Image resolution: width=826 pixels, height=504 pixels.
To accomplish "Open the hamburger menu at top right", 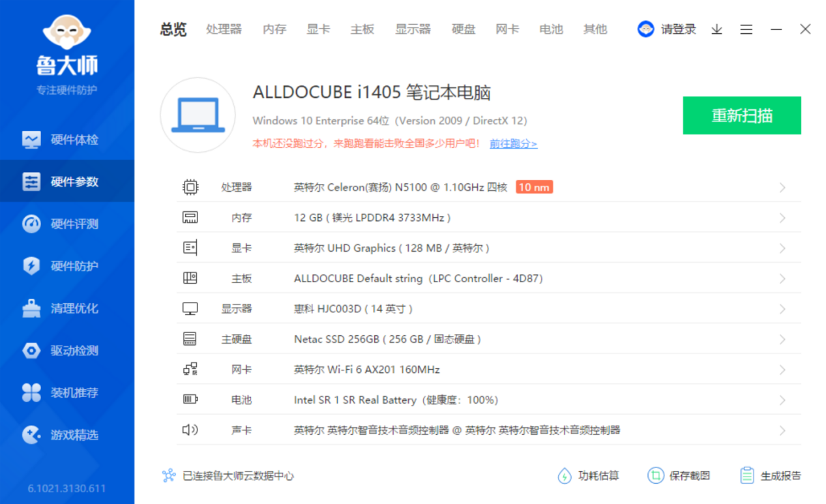I will pyautogui.click(x=746, y=29).
